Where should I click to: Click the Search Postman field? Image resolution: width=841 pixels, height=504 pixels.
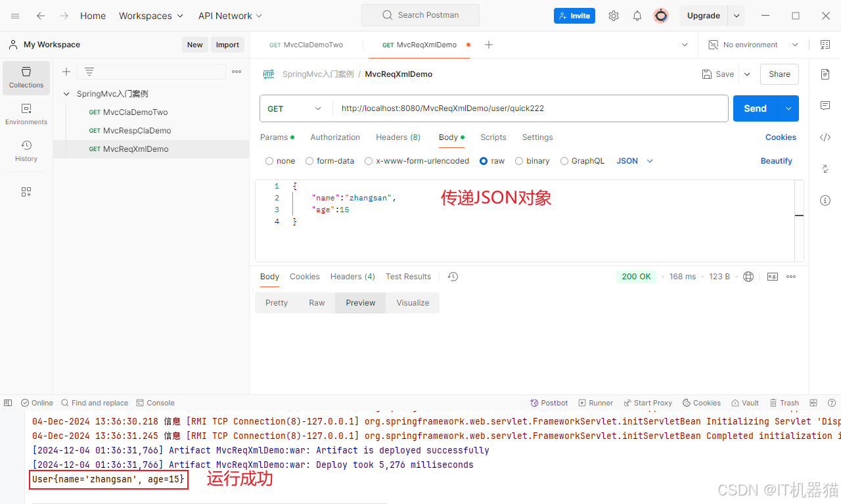(420, 15)
